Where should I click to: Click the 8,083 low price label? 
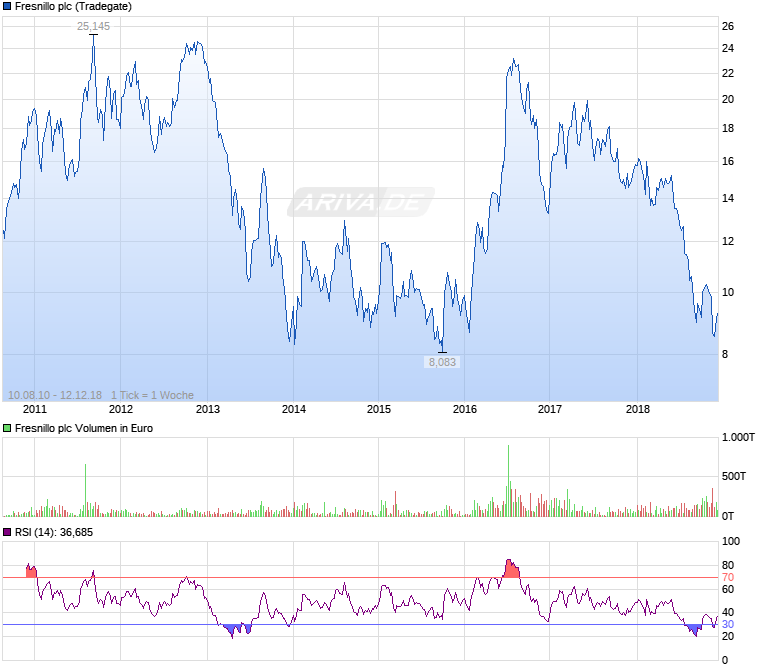point(442,362)
